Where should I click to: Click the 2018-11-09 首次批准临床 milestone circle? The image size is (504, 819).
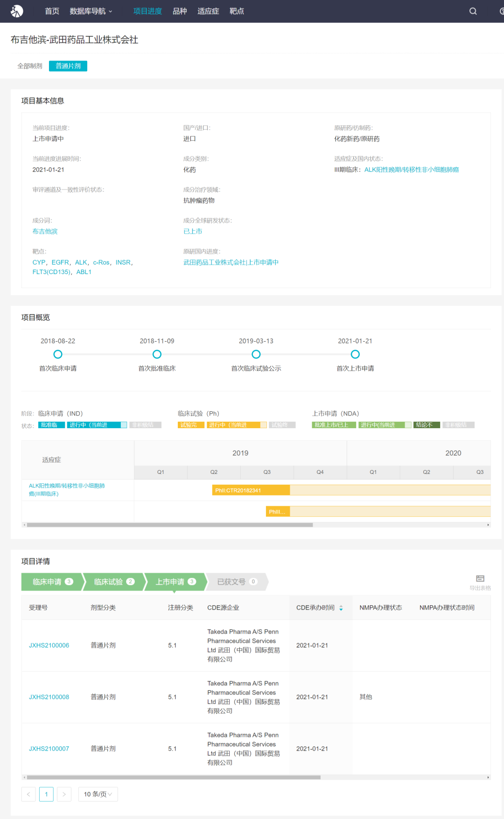(x=157, y=354)
